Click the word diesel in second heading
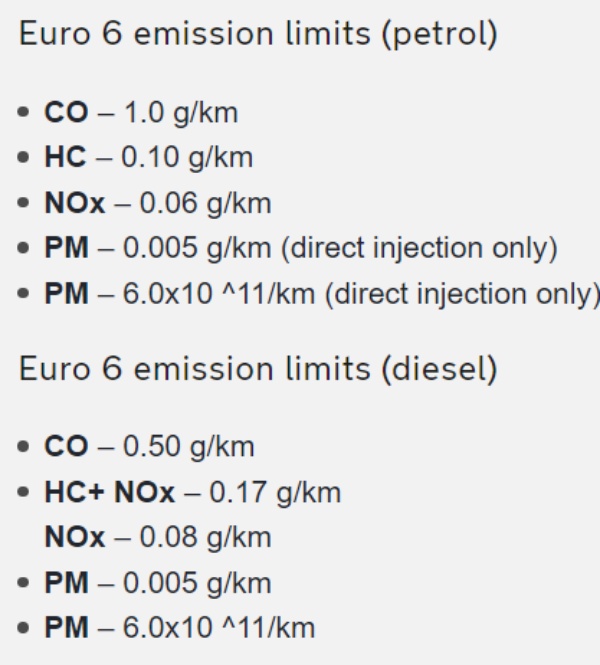 (439, 369)
